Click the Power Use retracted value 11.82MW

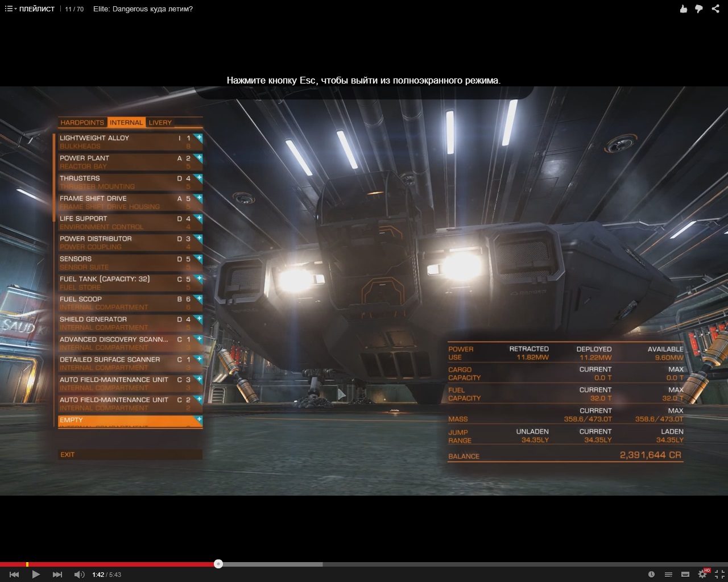[532, 357]
